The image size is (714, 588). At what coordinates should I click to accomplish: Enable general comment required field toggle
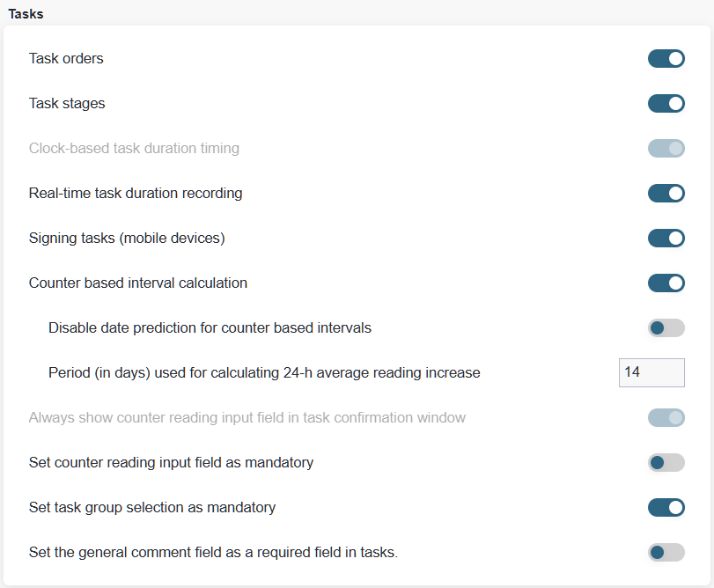click(x=666, y=553)
